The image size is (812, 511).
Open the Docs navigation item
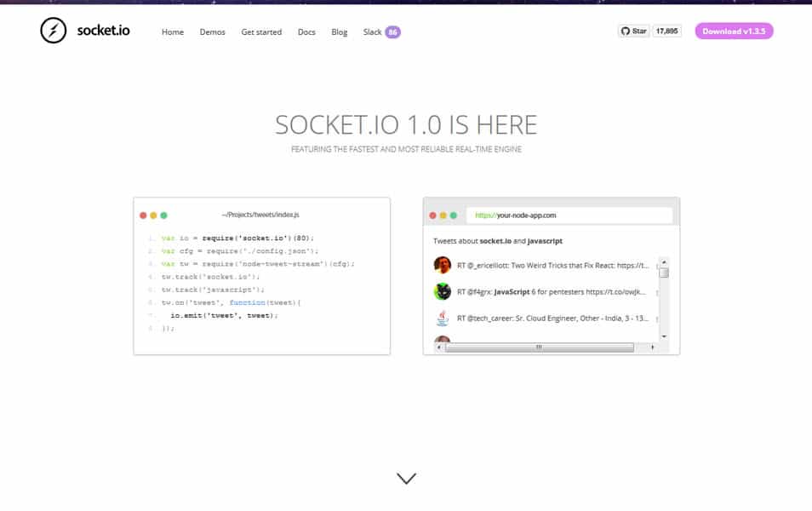(306, 32)
